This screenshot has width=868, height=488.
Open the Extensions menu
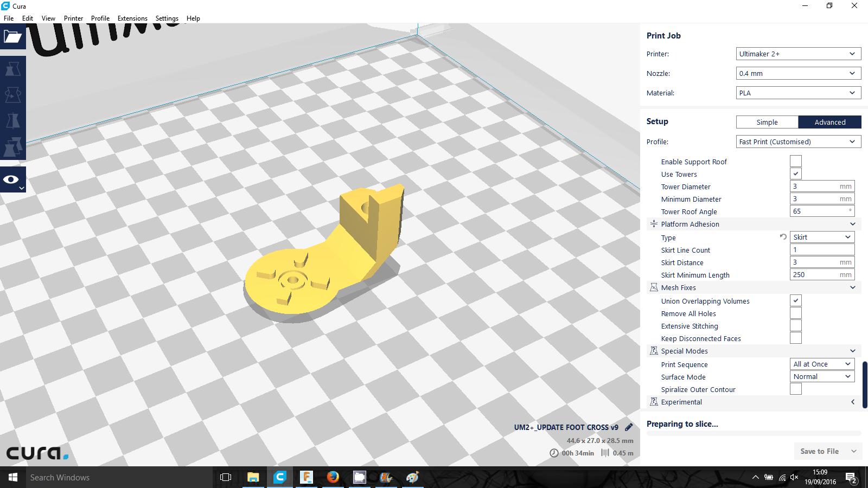(132, 18)
